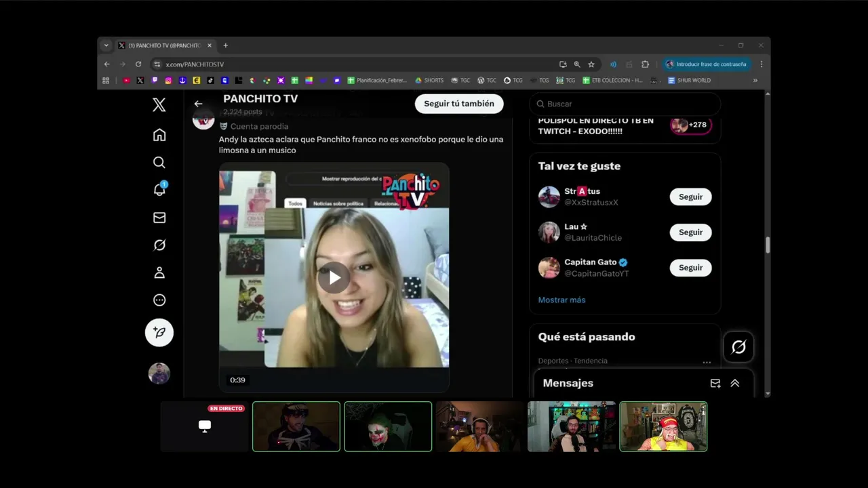Follow the Lau account
This screenshot has height=488, width=868.
tap(690, 232)
